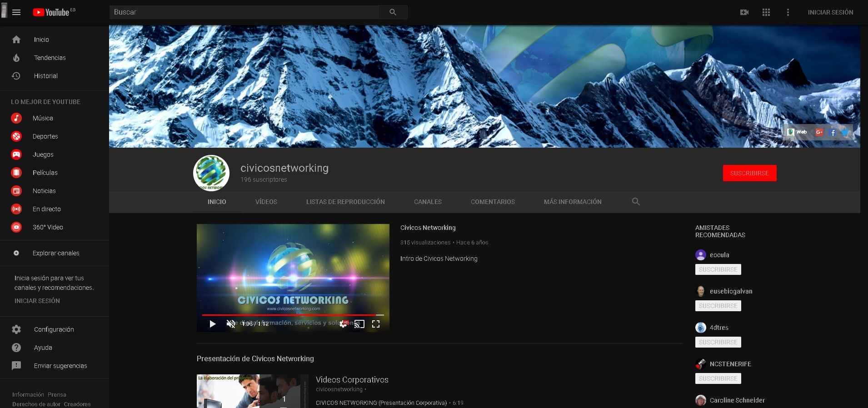Switch to the CANALES tab
868x408 pixels.
tap(428, 202)
